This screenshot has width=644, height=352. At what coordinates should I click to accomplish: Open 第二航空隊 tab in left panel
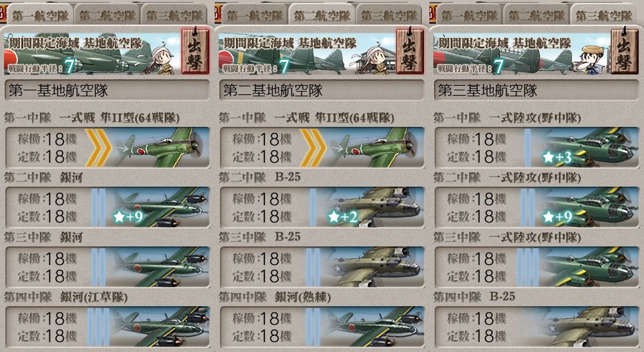[107, 15]
